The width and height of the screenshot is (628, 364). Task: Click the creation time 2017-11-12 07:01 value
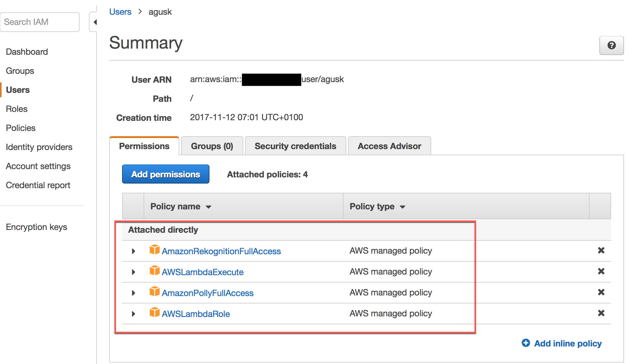(x=246, y=117)
